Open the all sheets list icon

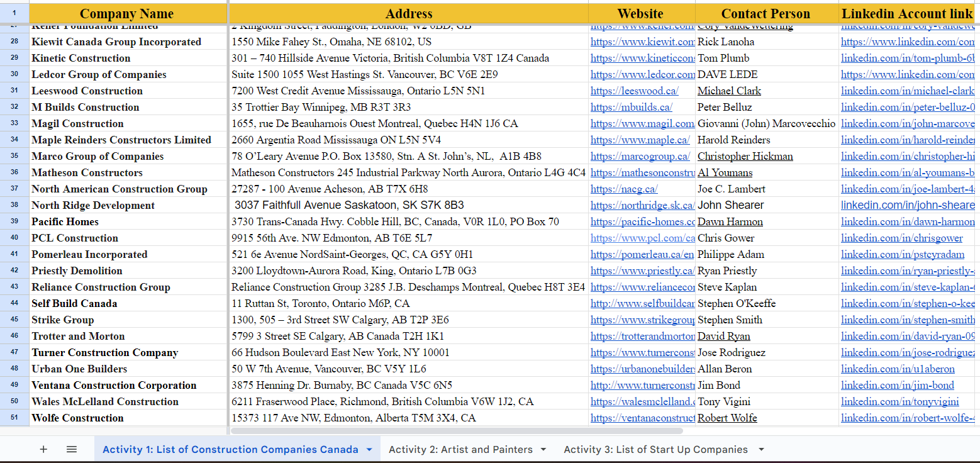[72, 449]
